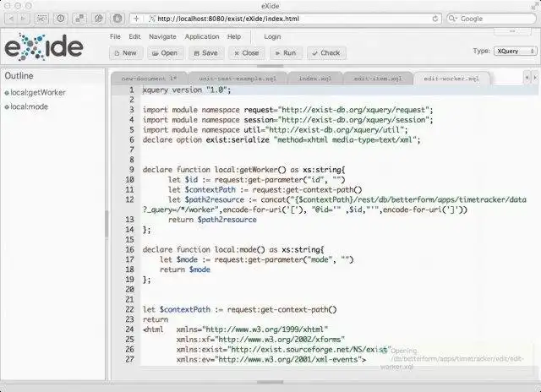Viewport: 541px width, 392px height.
Task: Select local:getWorker in the Outline
Action: 37,92
